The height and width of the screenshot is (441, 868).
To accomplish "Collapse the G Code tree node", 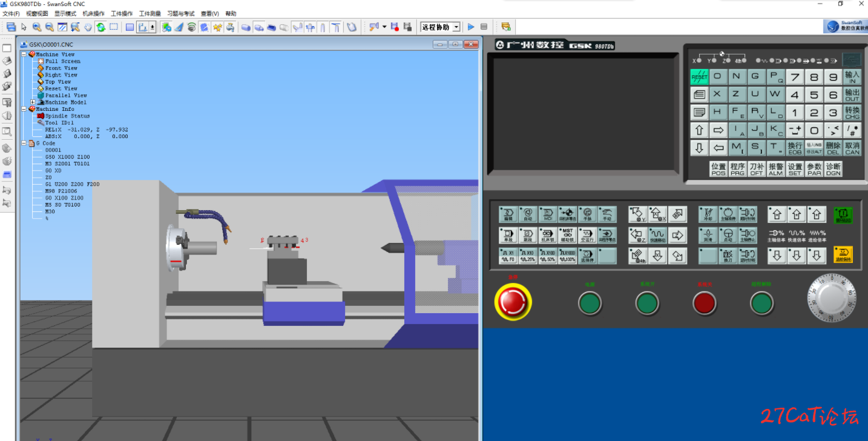I will click(24, 143).
